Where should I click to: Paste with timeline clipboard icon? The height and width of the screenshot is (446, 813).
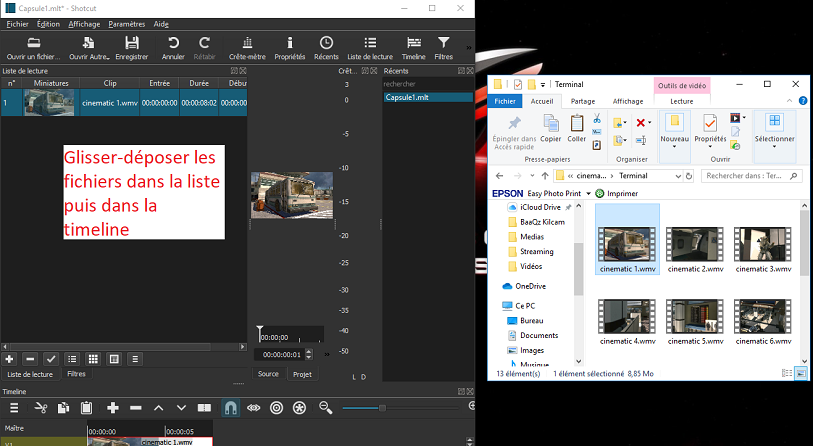pos(87,408)
